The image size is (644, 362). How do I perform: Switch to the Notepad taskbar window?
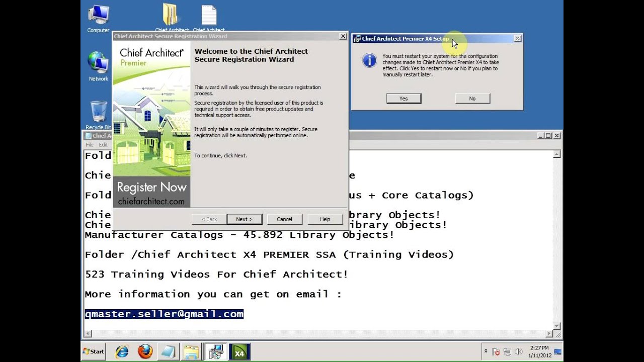(168, 351)
